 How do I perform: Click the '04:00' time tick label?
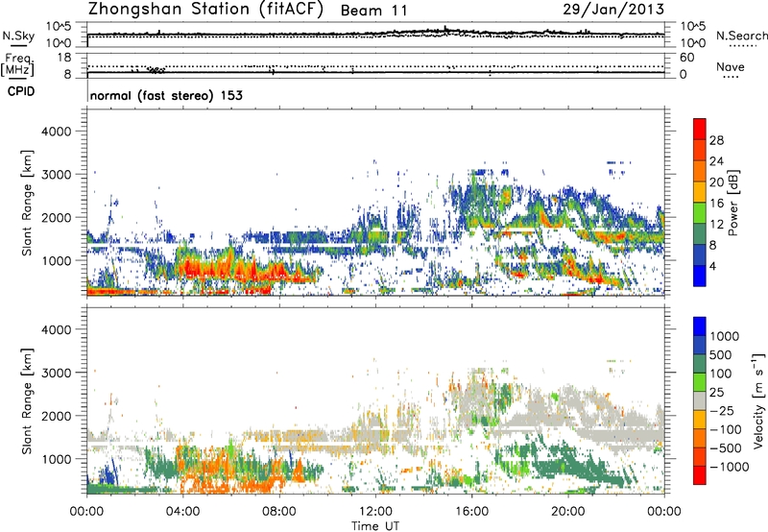[x=182, y=512]
